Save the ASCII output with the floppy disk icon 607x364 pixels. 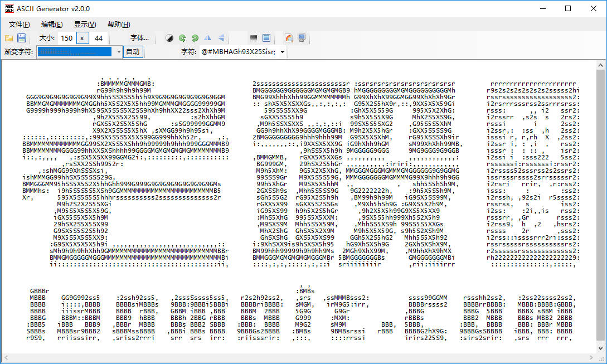tap(22, 38)
